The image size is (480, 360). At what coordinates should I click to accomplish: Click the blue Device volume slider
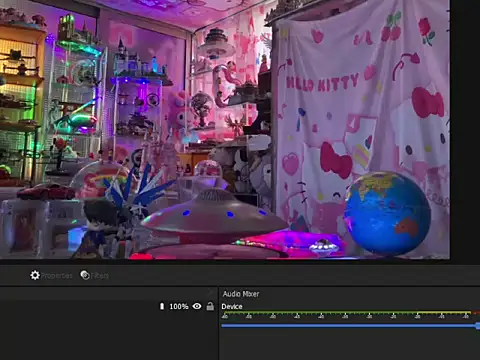pyautogui.click(x=350, y=325)
